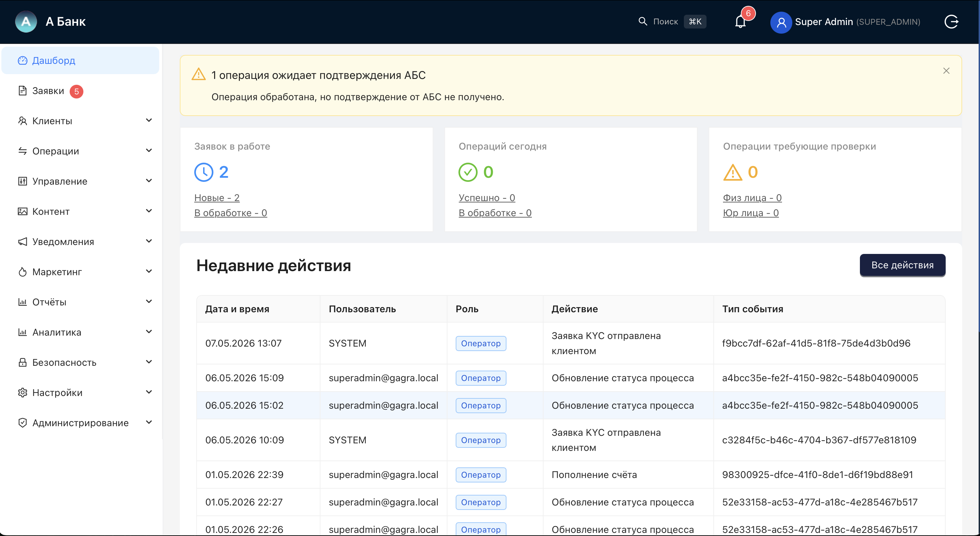Image resolution: width=980 pixels, height=536 pixels.
Task: Expand the Уведомления menu chevron
Action: 149,241
